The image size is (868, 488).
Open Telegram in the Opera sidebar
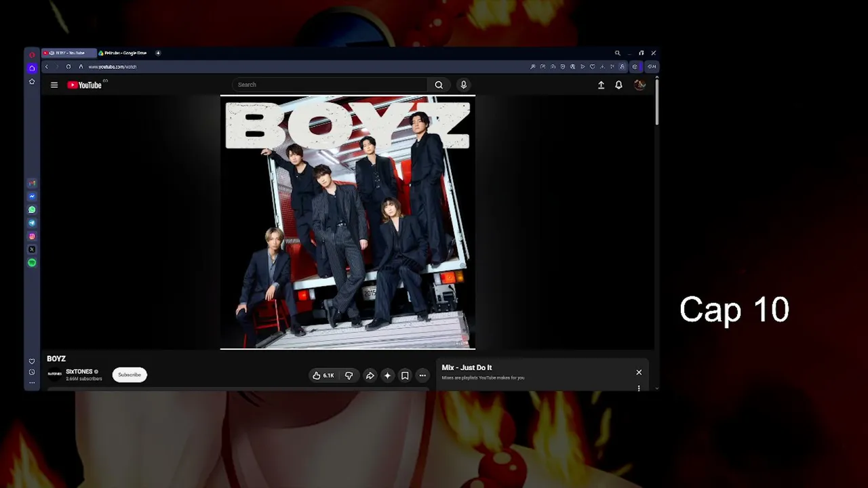(x=32, y=223)
